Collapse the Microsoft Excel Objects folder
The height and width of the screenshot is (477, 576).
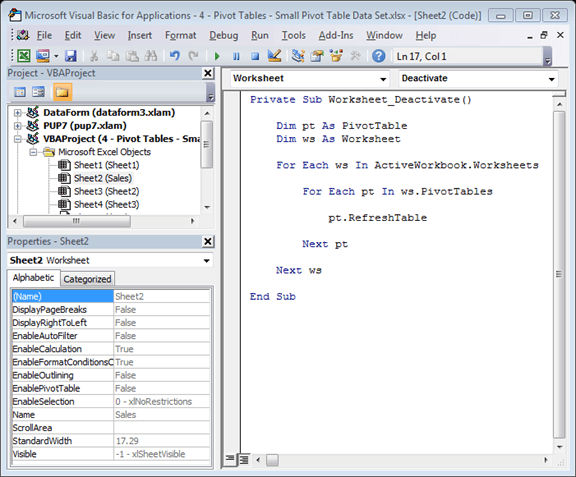(x=33, y=152)
